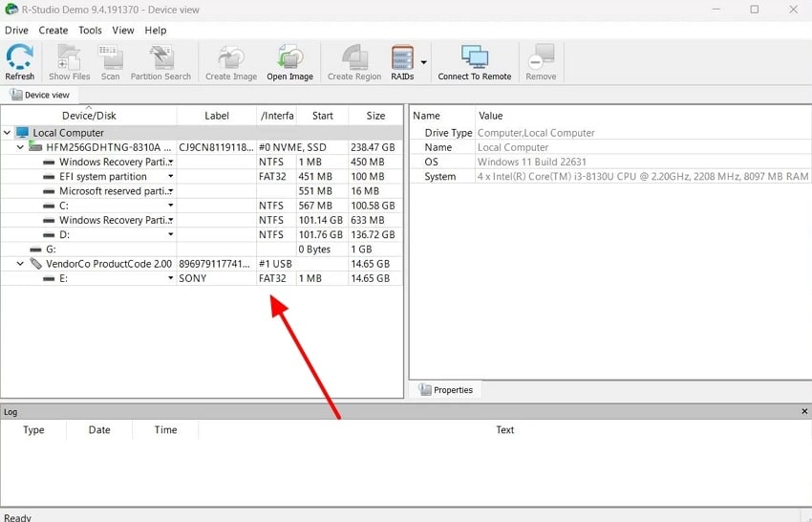The width and height of the screenshot is (812, 522).
Task: Select the 'SONY' label cell
Action: [x=217, y=278]
